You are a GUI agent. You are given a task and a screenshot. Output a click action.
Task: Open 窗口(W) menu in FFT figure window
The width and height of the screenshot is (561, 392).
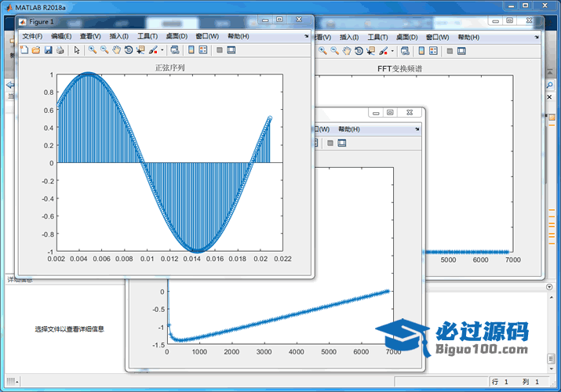(437, 38)
